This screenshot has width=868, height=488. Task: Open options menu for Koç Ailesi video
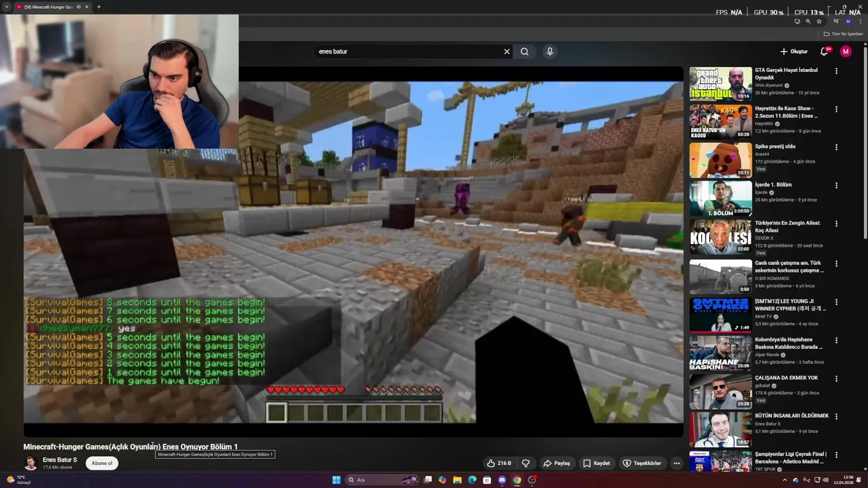point(836,224)
